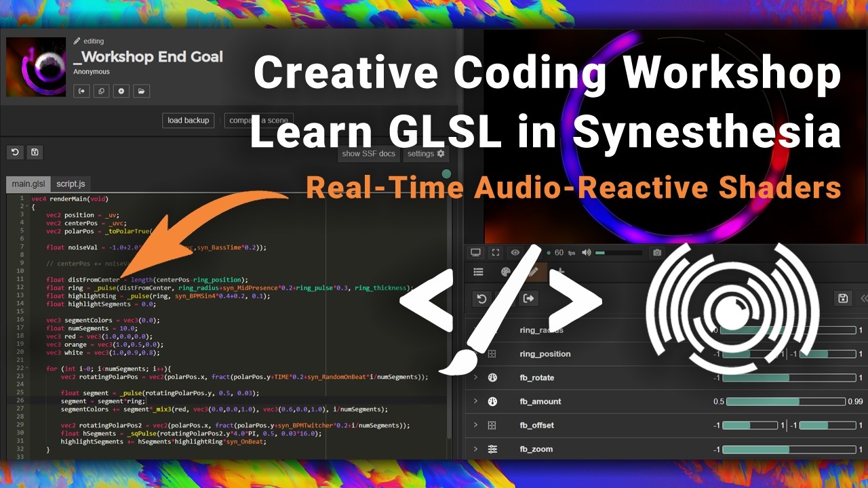Click the fb_rotate label
The height and width of the screenshot is (488, 868).
pyautogui.click(x=537, y=378)
